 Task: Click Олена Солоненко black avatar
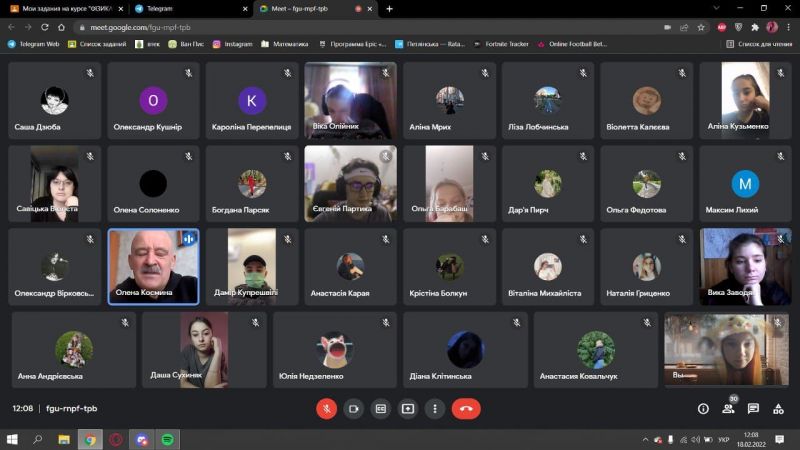coord(153,183)
